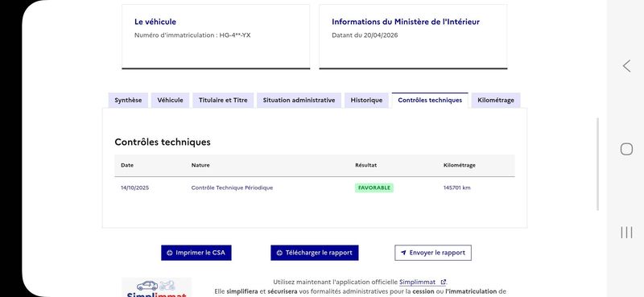
Task: Click the 145701 km value
Action: (x=456, y=188)
